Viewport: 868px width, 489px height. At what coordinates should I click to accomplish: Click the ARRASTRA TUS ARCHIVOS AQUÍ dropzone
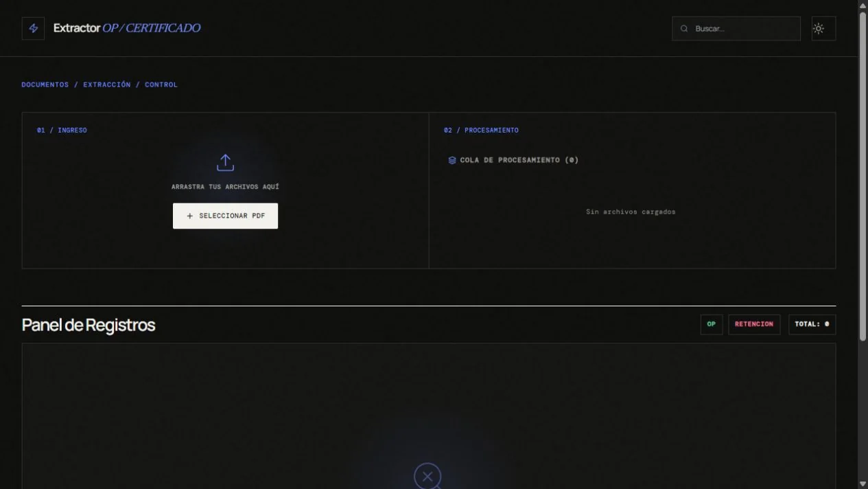click(x=225, y=190)
